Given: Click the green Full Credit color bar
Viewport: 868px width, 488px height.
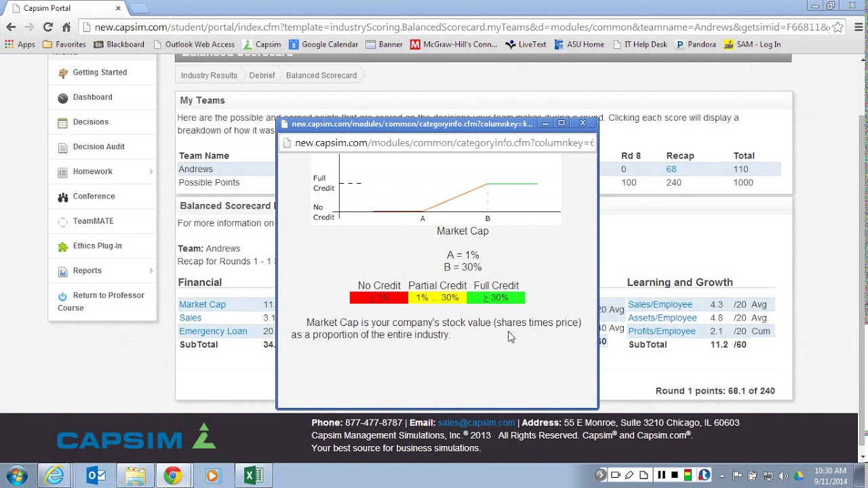Looking at the screenshot, I should point(496,298).
